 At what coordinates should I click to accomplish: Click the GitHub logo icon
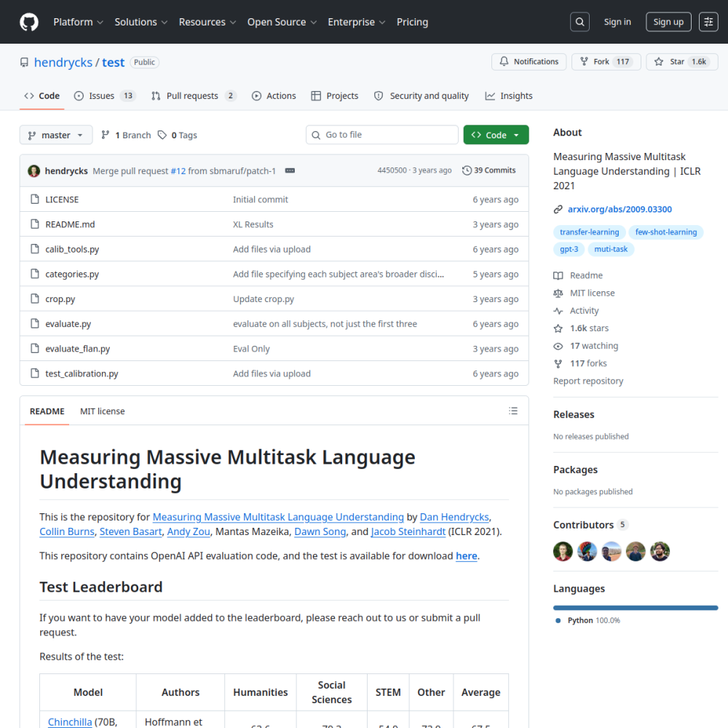(x=29, y=22)
